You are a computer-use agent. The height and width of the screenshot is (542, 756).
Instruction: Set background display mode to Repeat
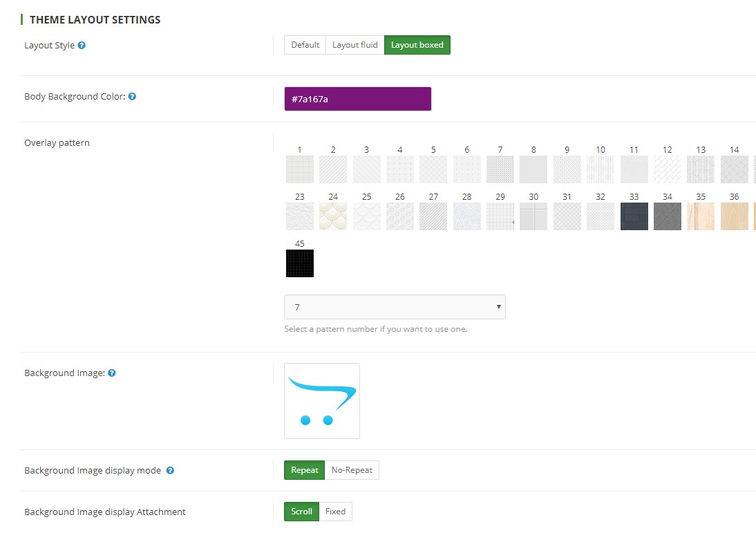tap(304, 470)
